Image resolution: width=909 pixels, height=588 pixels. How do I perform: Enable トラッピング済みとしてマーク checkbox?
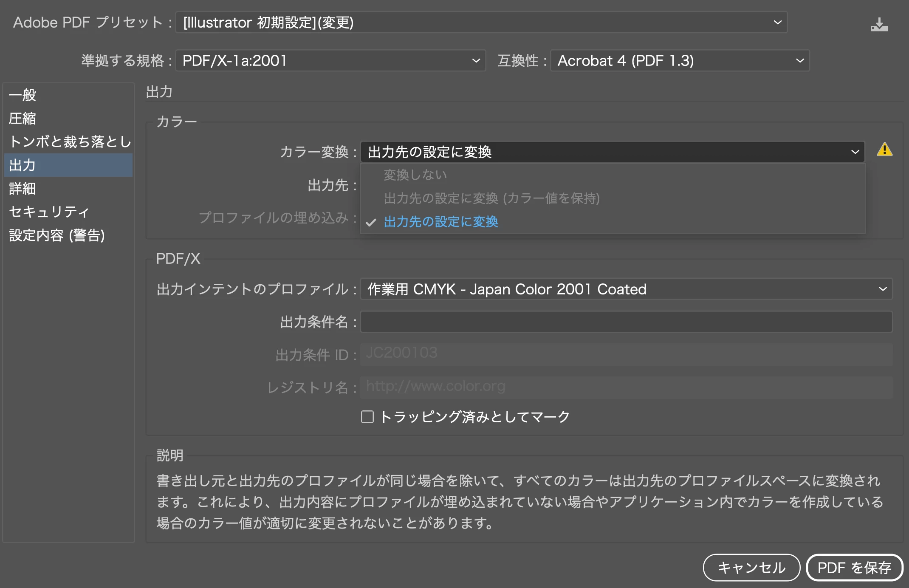click(367, 417)
